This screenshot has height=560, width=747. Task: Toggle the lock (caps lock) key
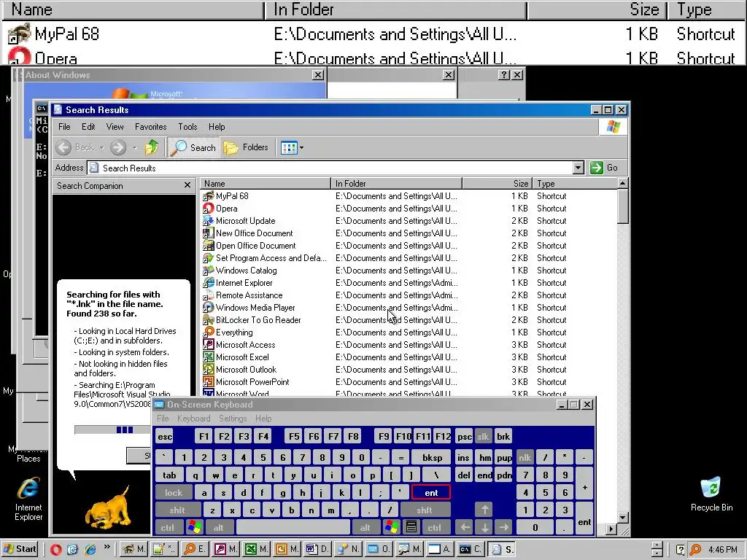(x=174, y=492)
